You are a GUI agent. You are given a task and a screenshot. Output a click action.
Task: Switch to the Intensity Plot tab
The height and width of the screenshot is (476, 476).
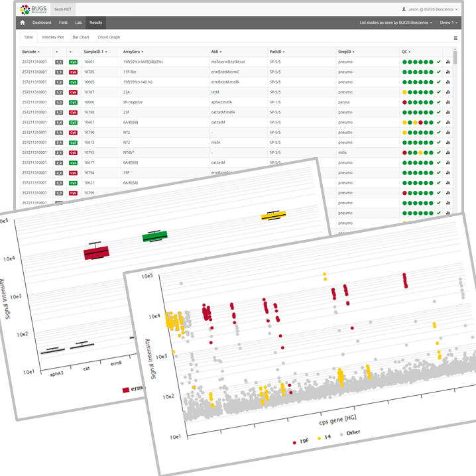pyautogui.click(x=53, y=37)
